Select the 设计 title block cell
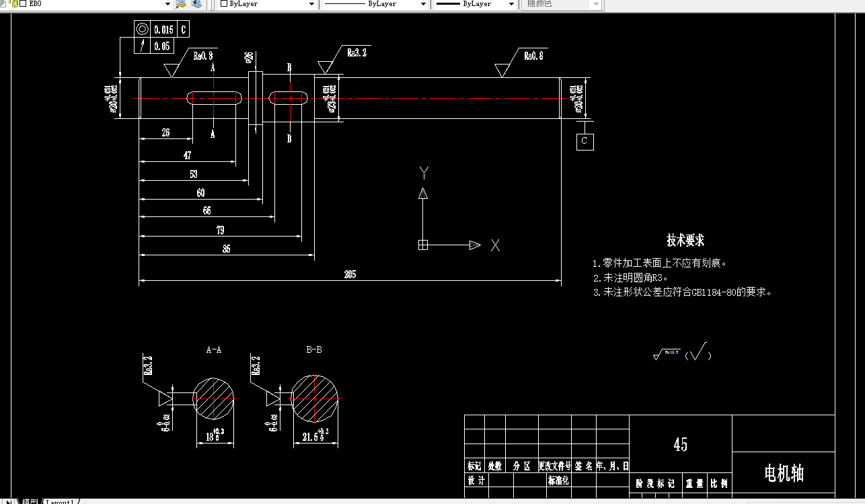 pyautogui.click(x=476, y=481)
